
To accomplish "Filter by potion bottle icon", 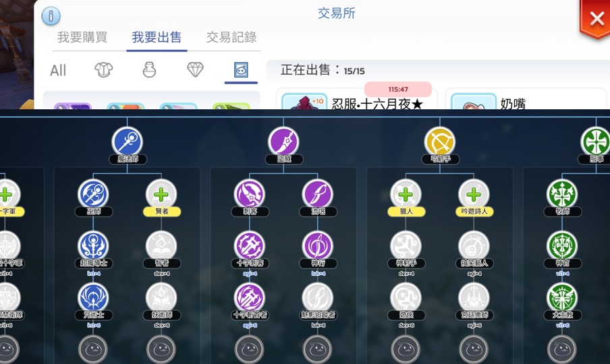I will click(149, 70).
